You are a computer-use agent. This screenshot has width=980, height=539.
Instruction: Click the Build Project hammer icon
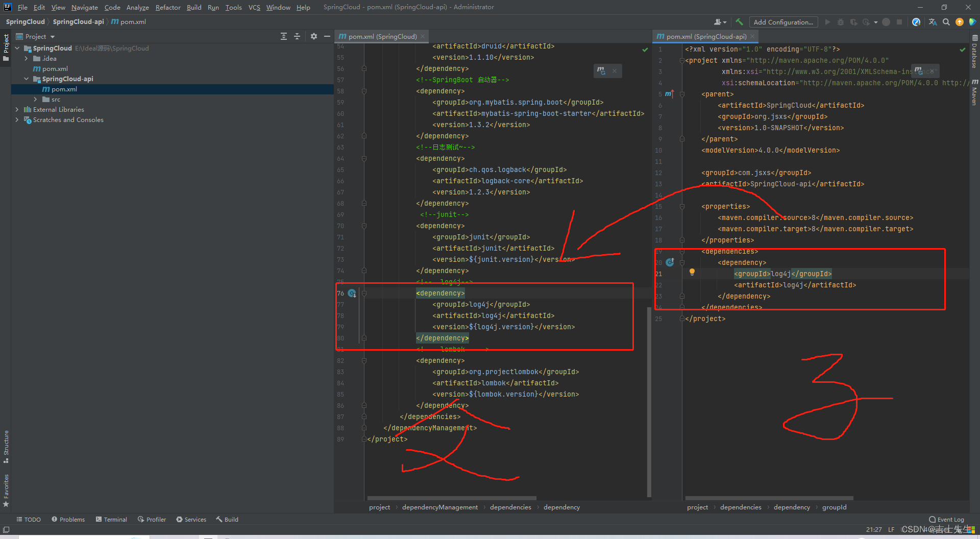pos(739,22)
